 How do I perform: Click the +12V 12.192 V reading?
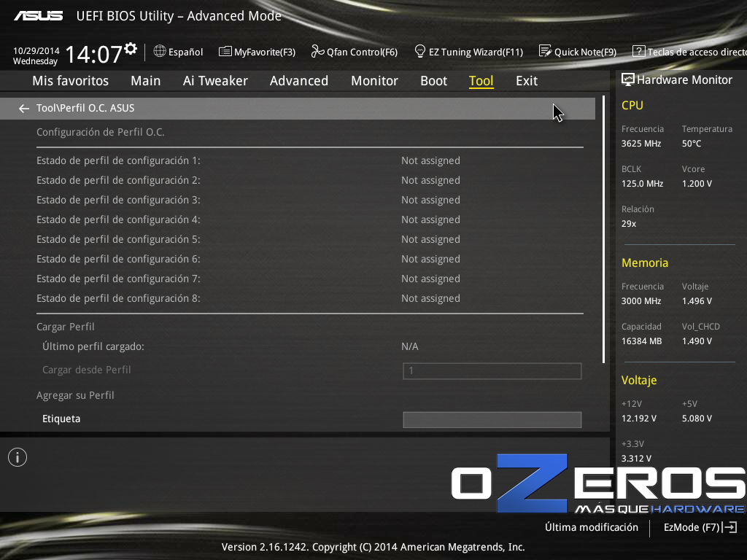[639, 419]
